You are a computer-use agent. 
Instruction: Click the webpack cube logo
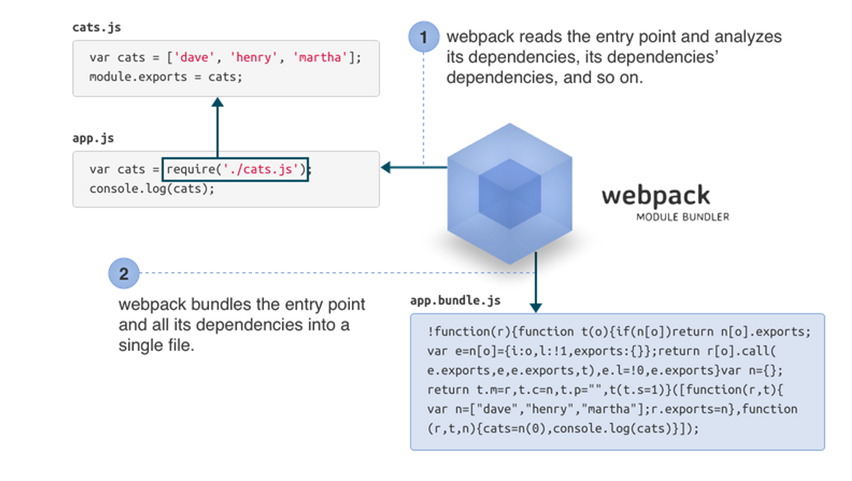coord(510,194)
